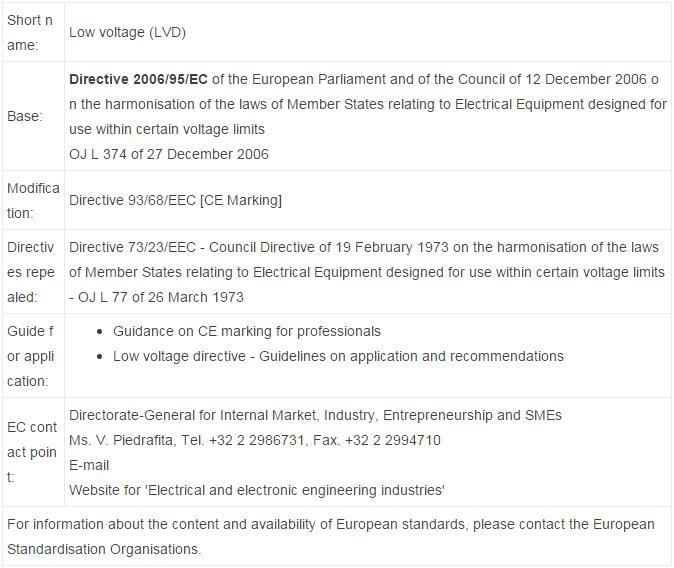Click the 'Directives repealed:' row label
The height and width of the screenshot is (568, 674).
tap(32, 272)
